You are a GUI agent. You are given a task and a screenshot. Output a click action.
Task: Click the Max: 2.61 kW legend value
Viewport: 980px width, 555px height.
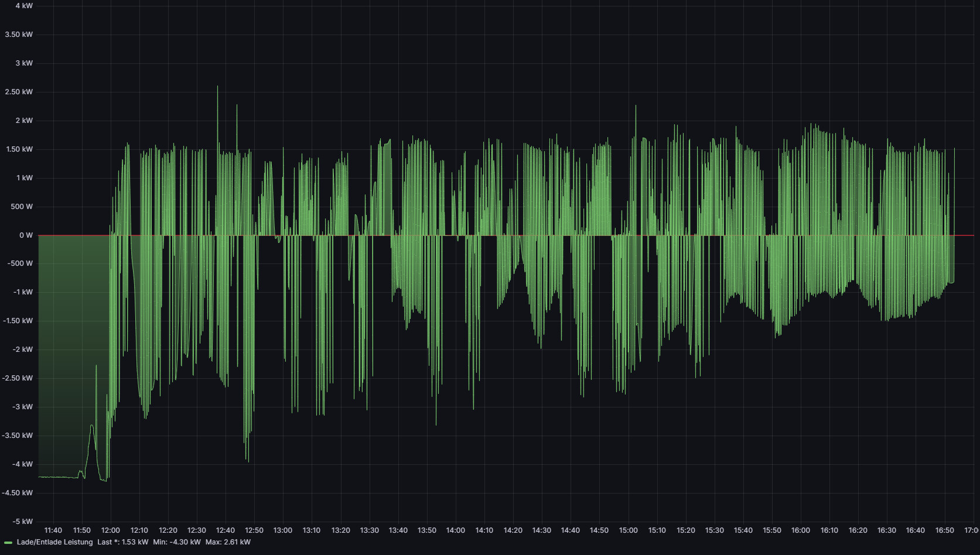tap(228, 542)
